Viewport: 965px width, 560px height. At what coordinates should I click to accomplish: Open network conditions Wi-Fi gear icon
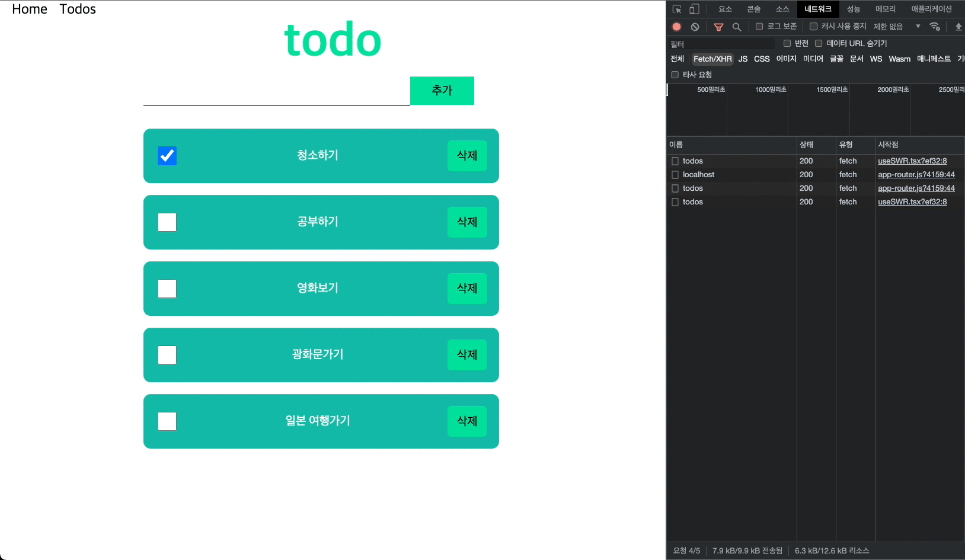tap(935, 27)
